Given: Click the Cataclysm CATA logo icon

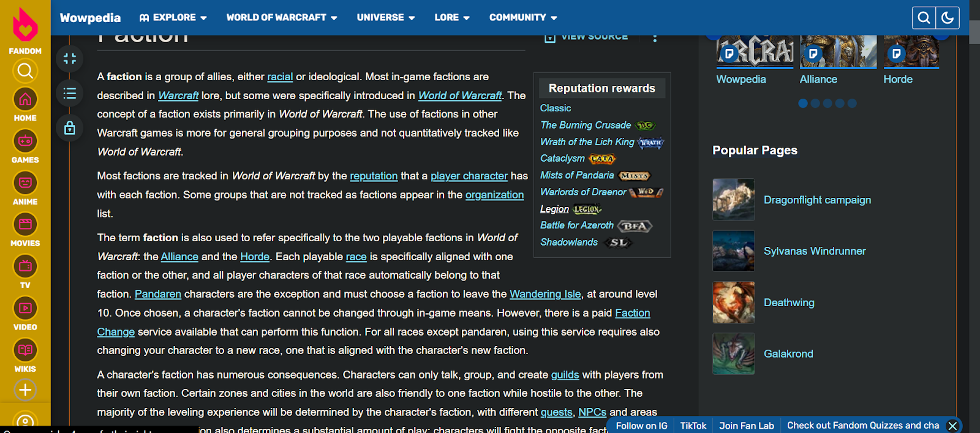Looking at the screenshot, I should pos(602,159).
